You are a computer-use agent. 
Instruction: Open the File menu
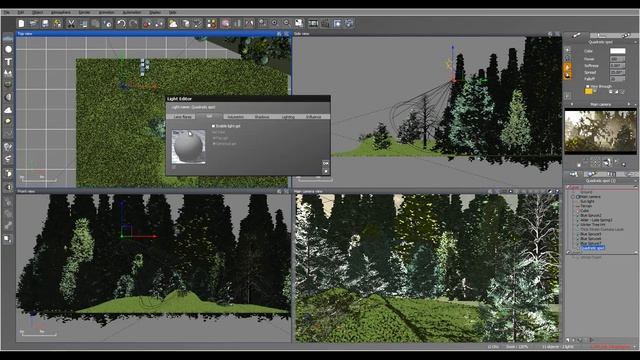(x=7, y=13)
